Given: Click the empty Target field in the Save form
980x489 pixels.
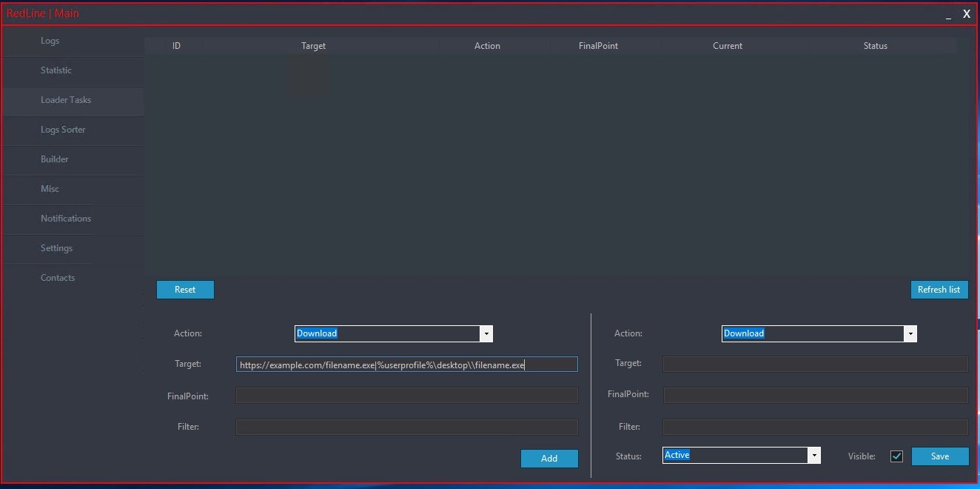Looking at the screenshot, I should tap(816, 364).
